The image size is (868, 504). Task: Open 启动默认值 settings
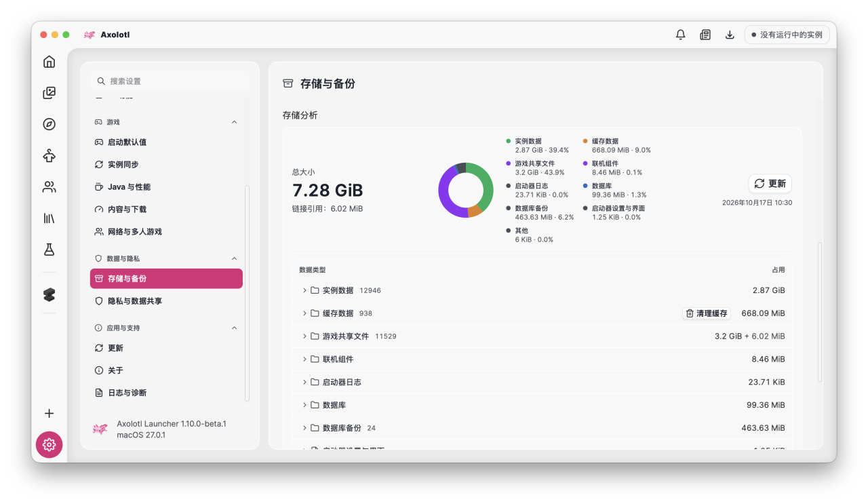[166, 142]
